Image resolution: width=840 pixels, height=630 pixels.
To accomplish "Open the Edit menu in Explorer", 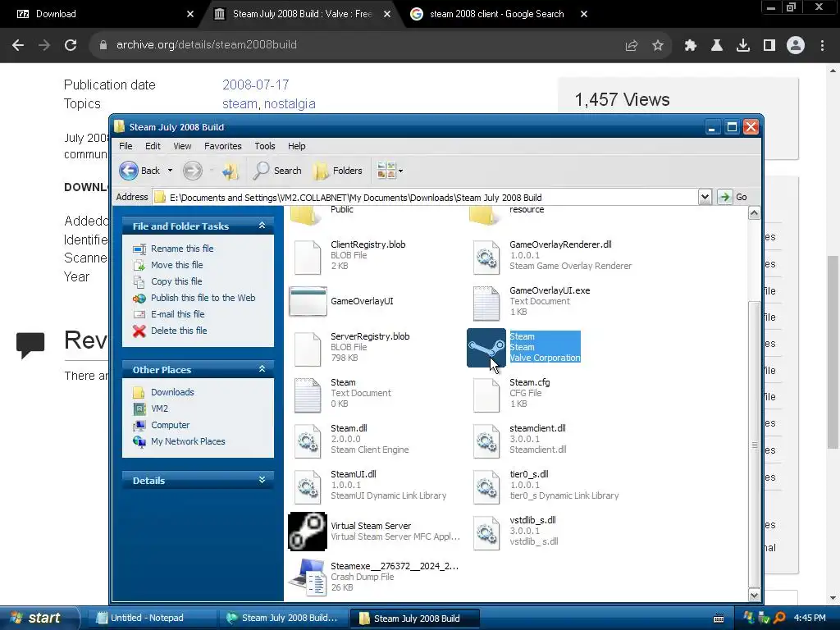I will pyautogui.click(x=153, y=146).
